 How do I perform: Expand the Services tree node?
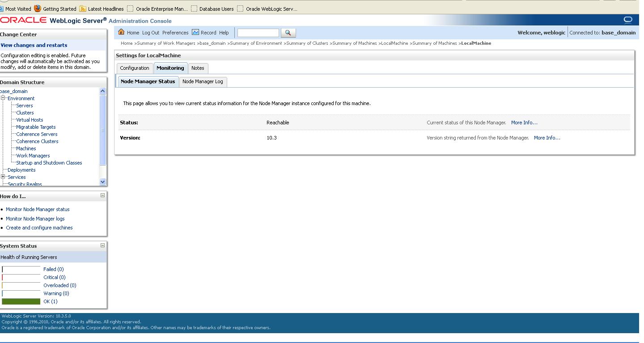pyautogui.click(x=4, y=177)
